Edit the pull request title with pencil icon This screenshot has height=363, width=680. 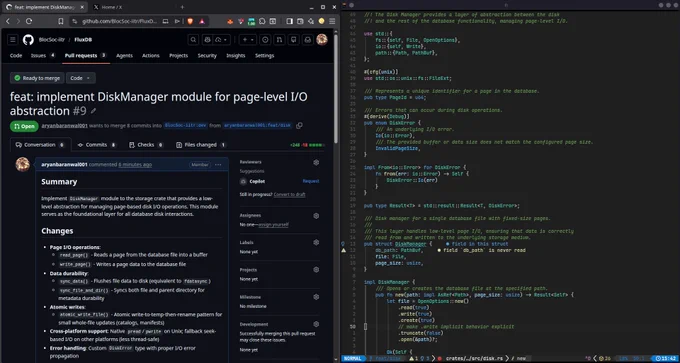[94, 111]
